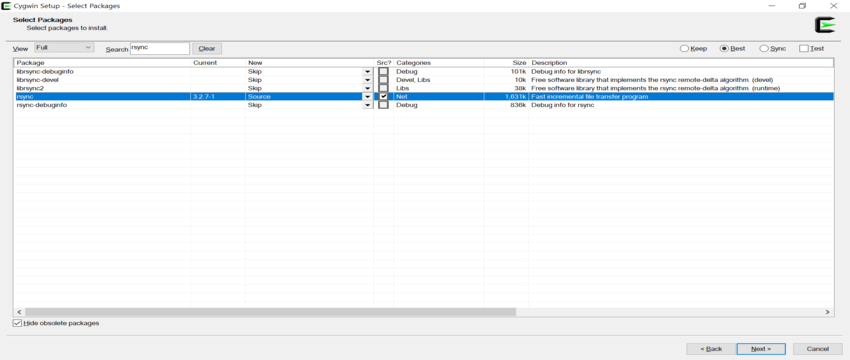Click the Source value in rsync row
This screenshot has height=360, width=850.
pos(259,97)
